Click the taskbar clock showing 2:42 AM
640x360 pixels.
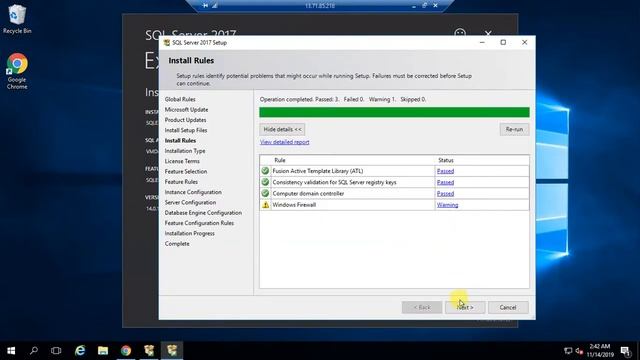click(600, 351)
